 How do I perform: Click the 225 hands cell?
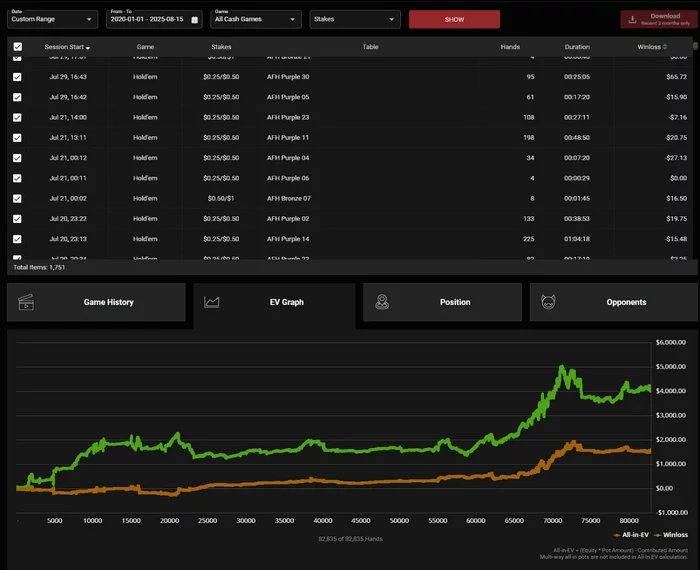click(529, 239)
